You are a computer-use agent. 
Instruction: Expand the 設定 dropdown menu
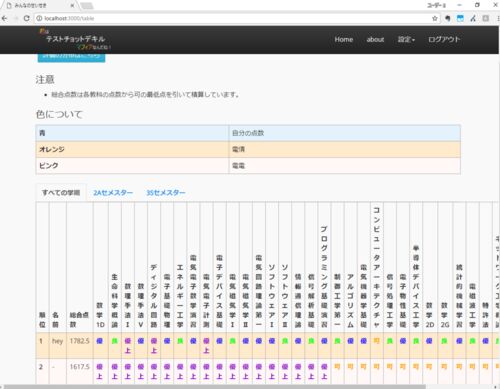tap(406, 39)
